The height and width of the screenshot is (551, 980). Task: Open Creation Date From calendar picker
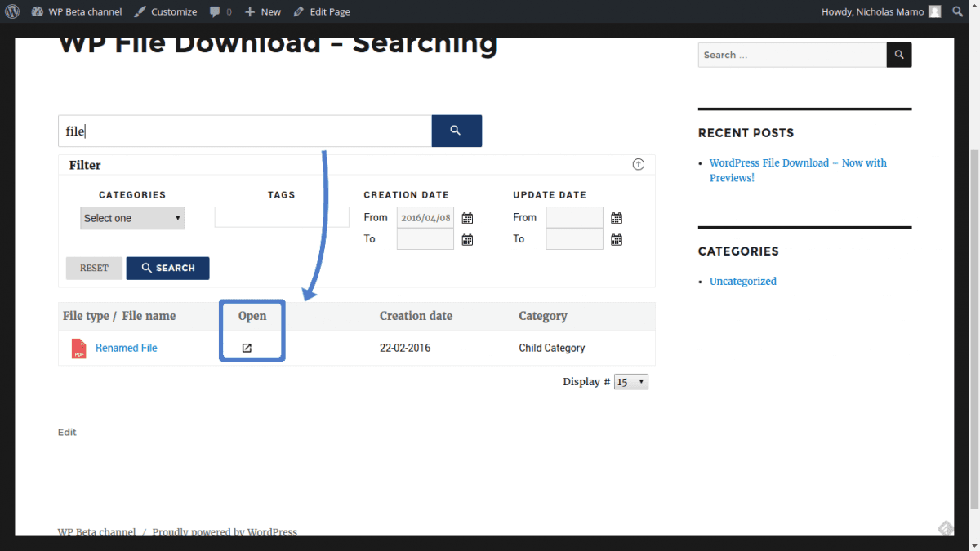coord(467,218)
